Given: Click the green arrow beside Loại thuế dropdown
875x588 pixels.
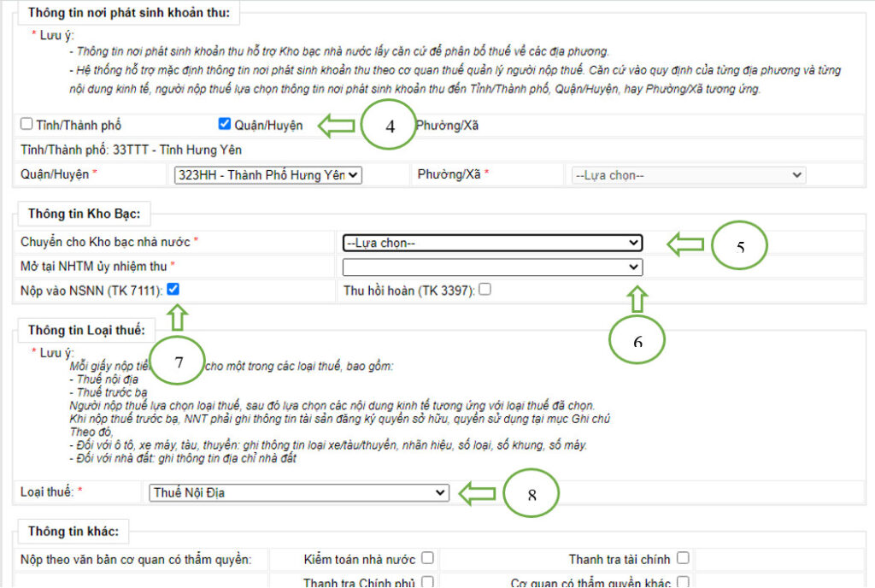Looking at the screenshot, I should tap(477, 493).
